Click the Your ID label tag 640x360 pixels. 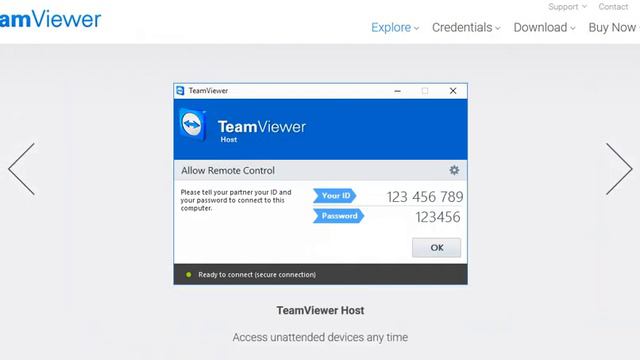[x=335, y=196]
